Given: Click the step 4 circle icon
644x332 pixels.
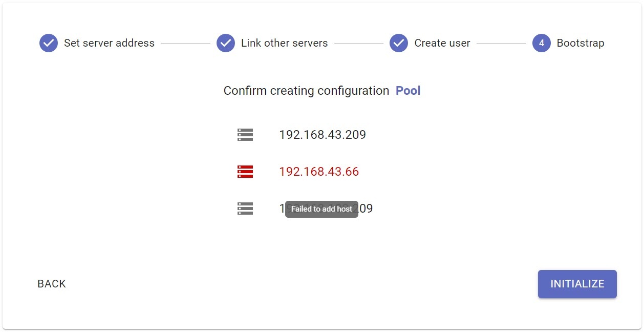Looking at the screenshot, I should click(542, 43).
